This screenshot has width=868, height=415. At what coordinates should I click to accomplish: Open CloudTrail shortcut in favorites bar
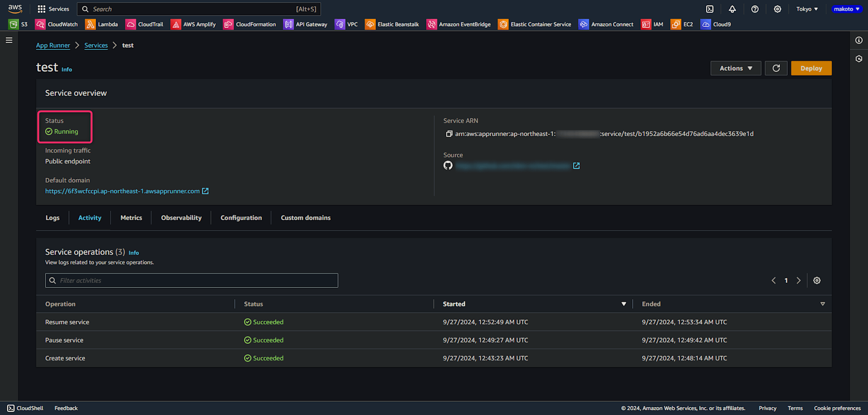(x=145, y=24)
